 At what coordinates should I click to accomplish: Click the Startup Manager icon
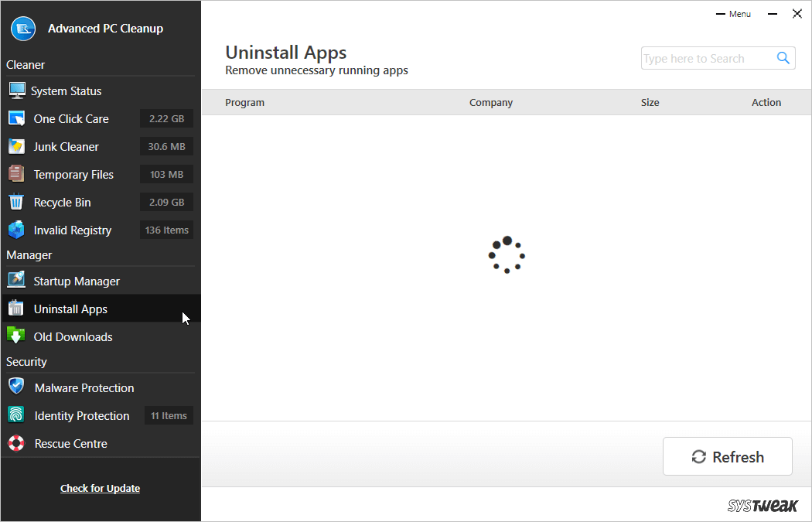(16, 281)
